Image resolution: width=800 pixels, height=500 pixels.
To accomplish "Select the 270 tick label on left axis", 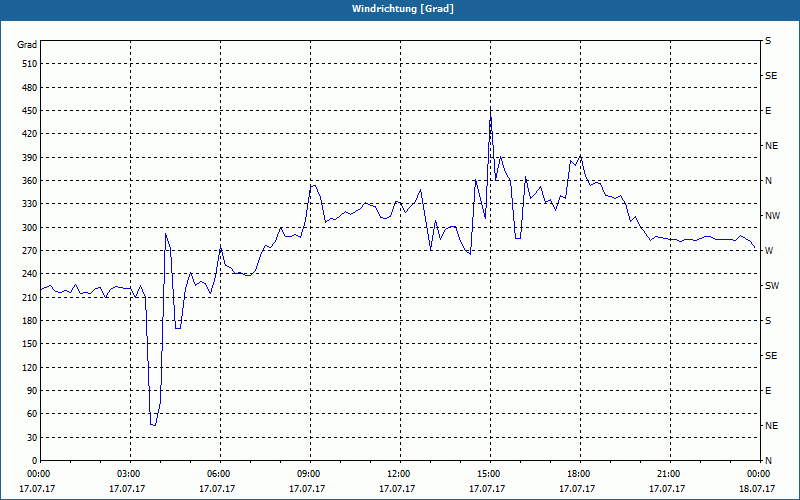I will click(x=27, y=251).
